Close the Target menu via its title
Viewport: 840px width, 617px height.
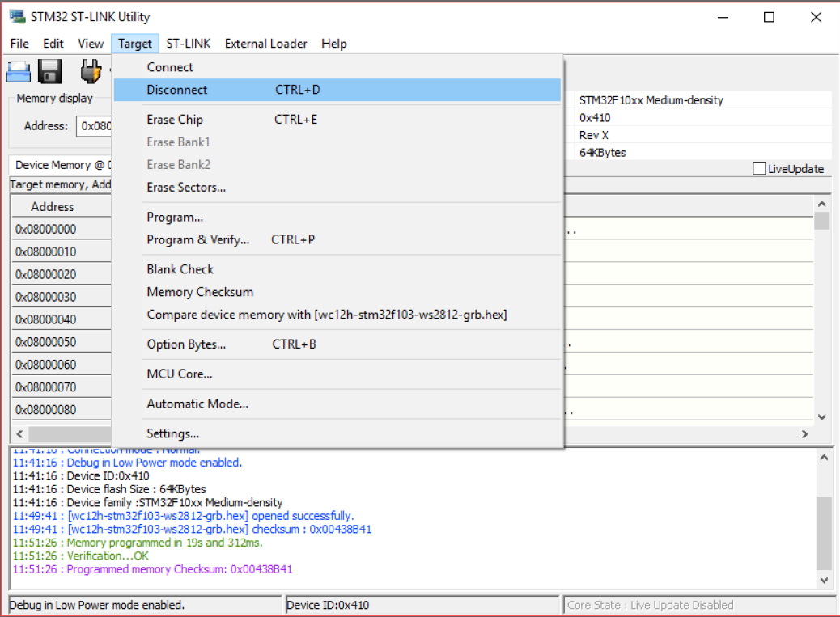point(135,44)
